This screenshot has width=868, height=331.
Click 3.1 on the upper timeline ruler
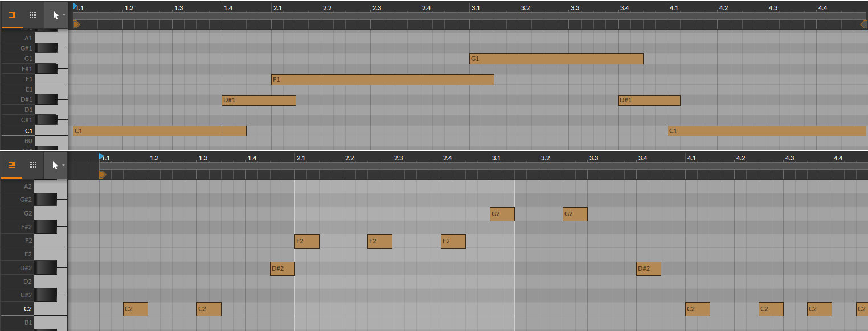[x=476, y=8]
